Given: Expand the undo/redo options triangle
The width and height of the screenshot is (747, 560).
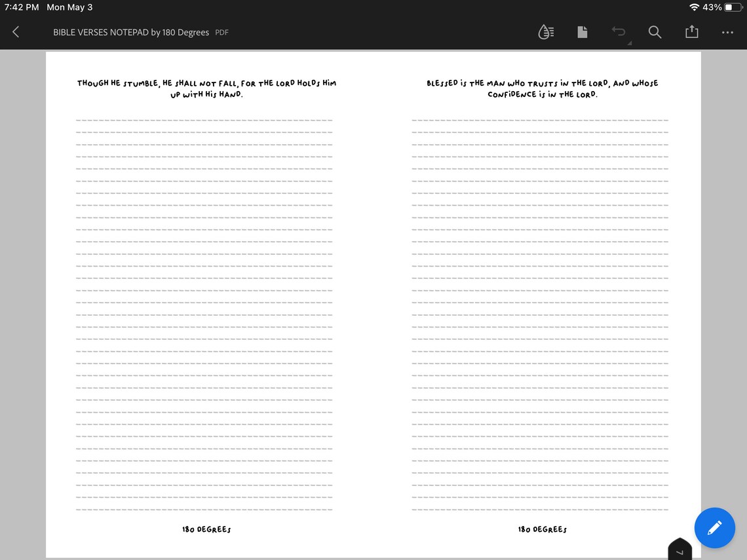Looking at the screenshot, I should click(x=629, y=43).
